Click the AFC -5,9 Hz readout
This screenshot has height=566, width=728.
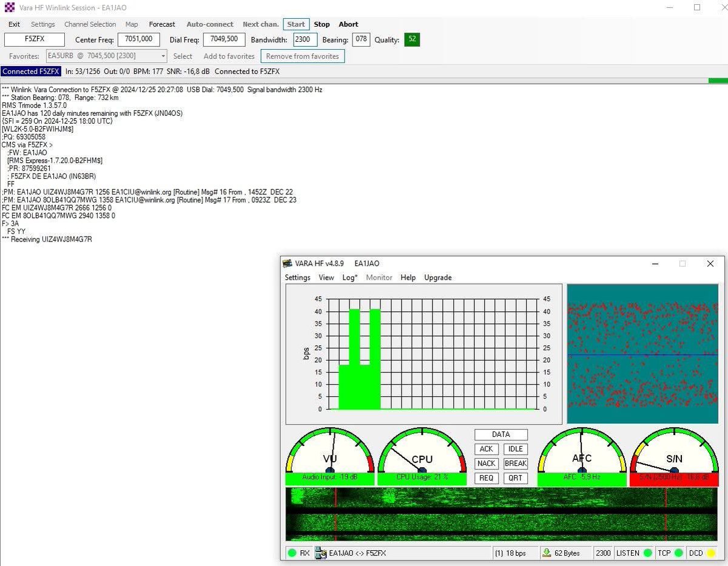click(x=582, y=477)
